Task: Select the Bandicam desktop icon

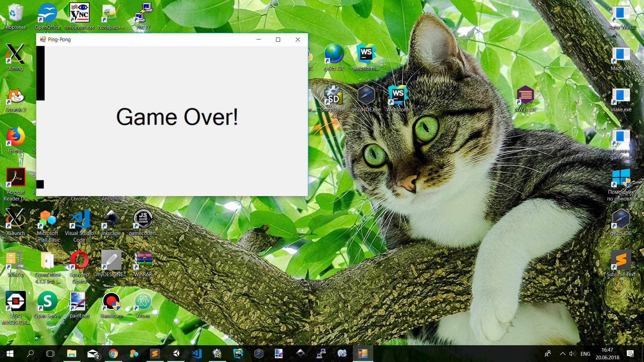Action: point(111,302)
